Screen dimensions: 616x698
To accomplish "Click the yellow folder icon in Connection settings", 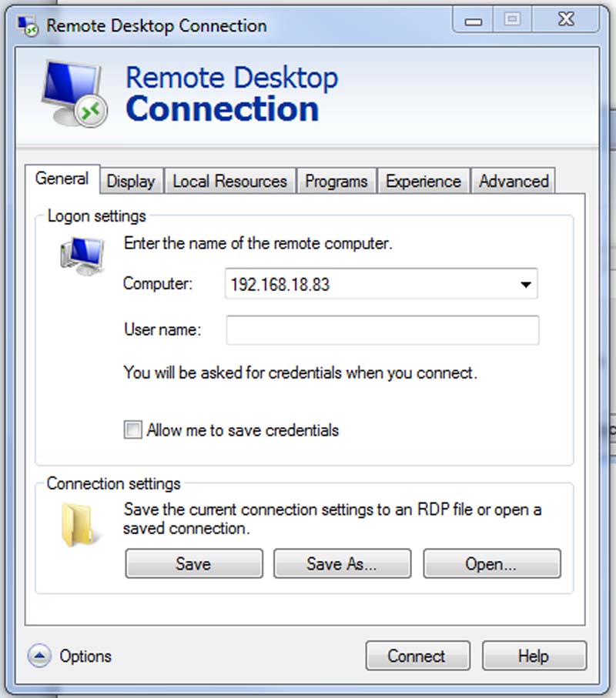I will (79, 523).
